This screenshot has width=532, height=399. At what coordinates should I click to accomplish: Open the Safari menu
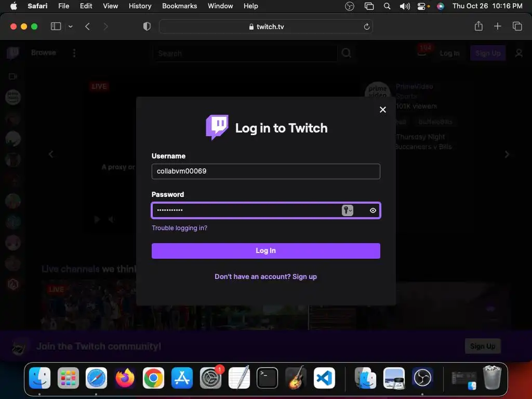37,6
